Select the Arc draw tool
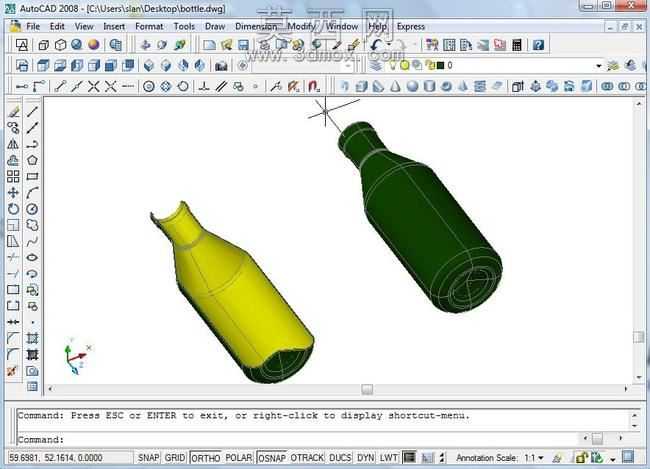650x469 pixels. [x=32, y=192]
